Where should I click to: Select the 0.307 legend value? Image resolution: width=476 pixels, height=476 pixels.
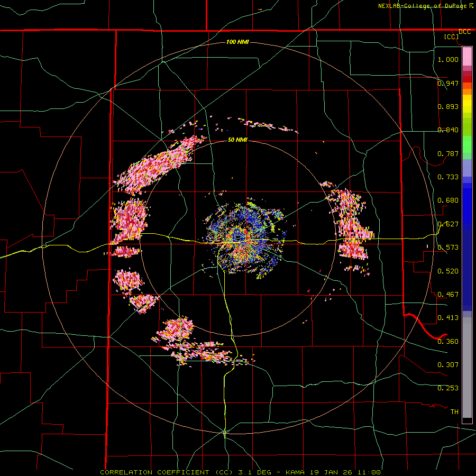click(x=448, y=364)
